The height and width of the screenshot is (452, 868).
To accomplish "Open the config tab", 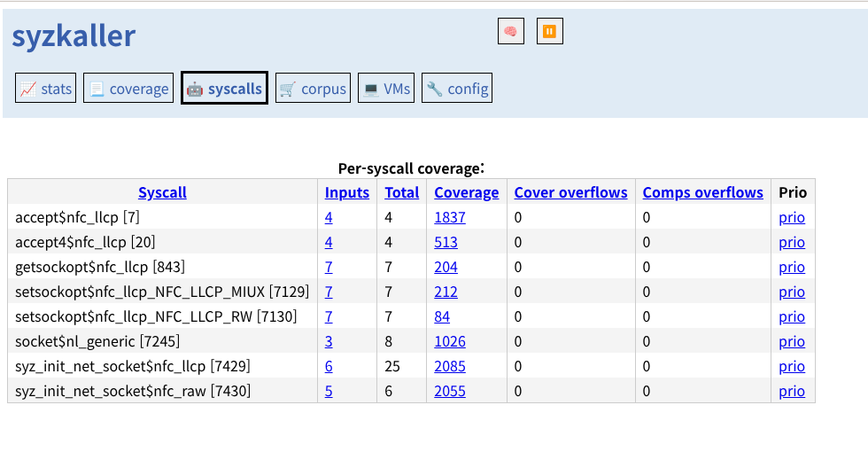I will tap(457, 88).
